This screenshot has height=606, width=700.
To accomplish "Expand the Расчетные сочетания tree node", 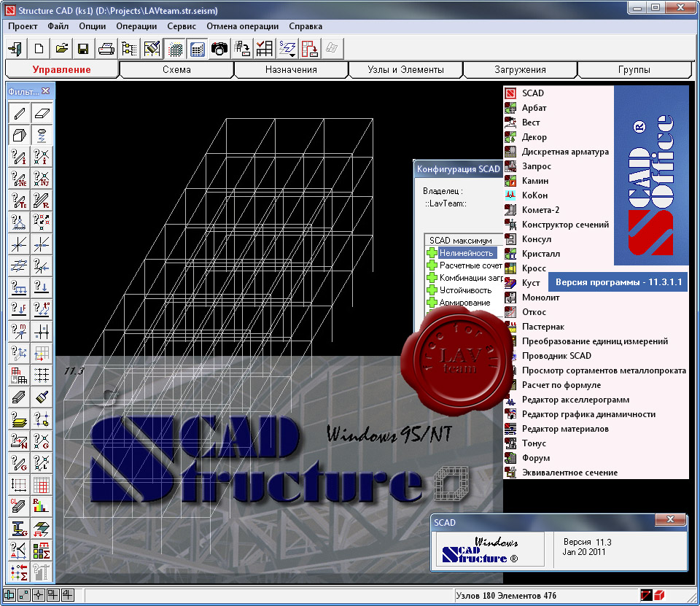I will coord(431,265).
